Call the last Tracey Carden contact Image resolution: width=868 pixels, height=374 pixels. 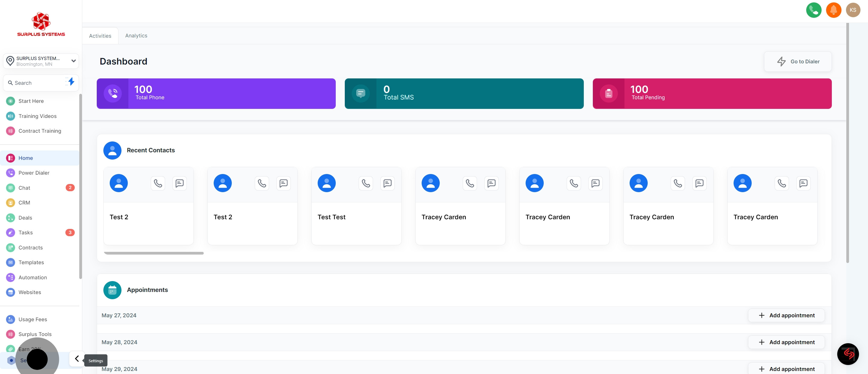point(782,183)
